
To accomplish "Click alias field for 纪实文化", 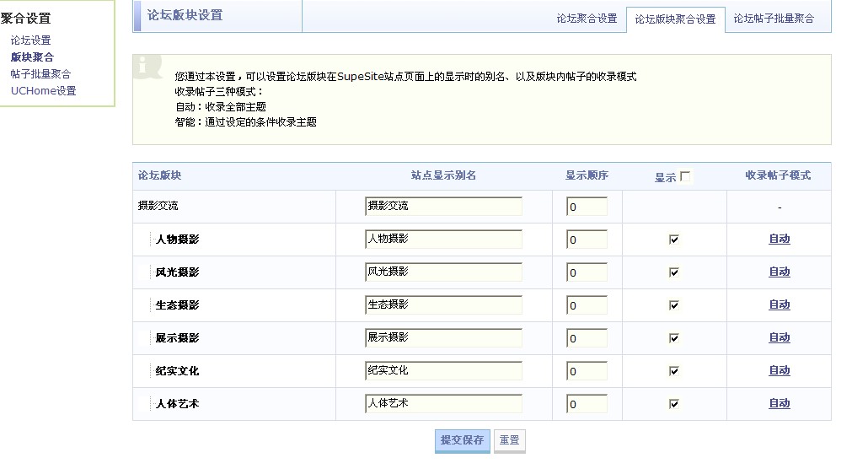I will pos(443,370).
